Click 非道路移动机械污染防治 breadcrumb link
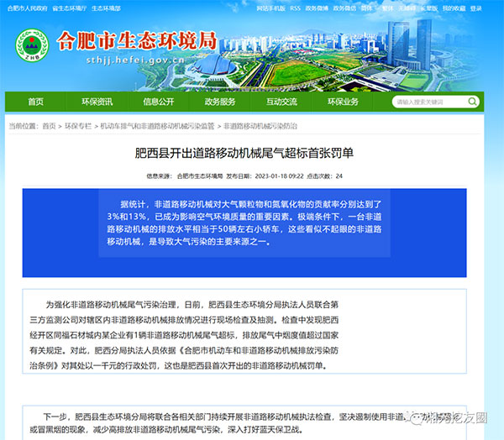 260,125
